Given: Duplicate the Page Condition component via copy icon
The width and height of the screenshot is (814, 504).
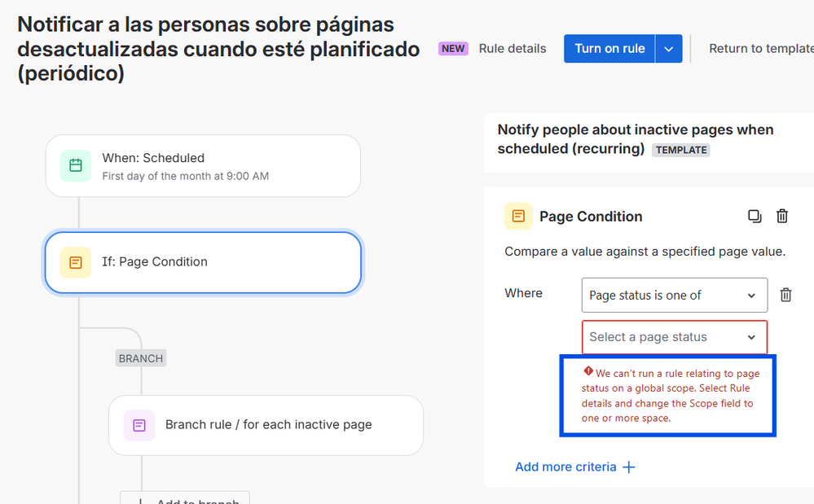Looking at the screenshot, I should coord(755,216).
